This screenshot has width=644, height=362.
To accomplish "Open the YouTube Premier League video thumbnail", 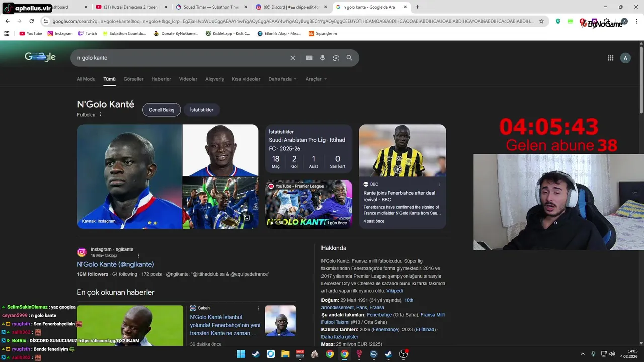I will pos(308,204).
